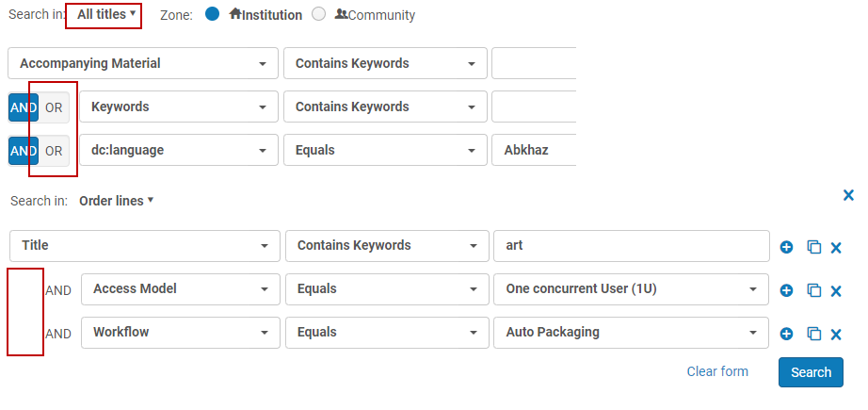Click the Clear form link
Viewport: 868px width, 410px height.
[717, 371]
